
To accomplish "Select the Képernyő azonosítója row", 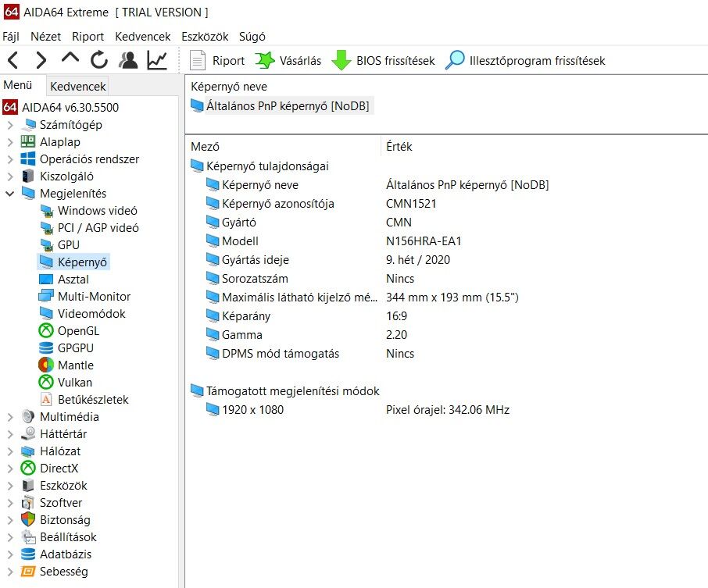I will 321,204.
